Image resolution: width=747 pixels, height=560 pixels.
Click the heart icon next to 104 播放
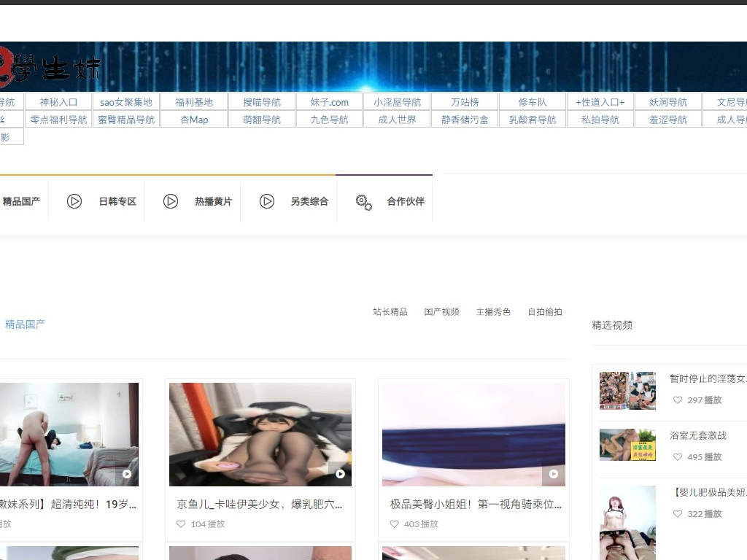(x=181, y=524)
